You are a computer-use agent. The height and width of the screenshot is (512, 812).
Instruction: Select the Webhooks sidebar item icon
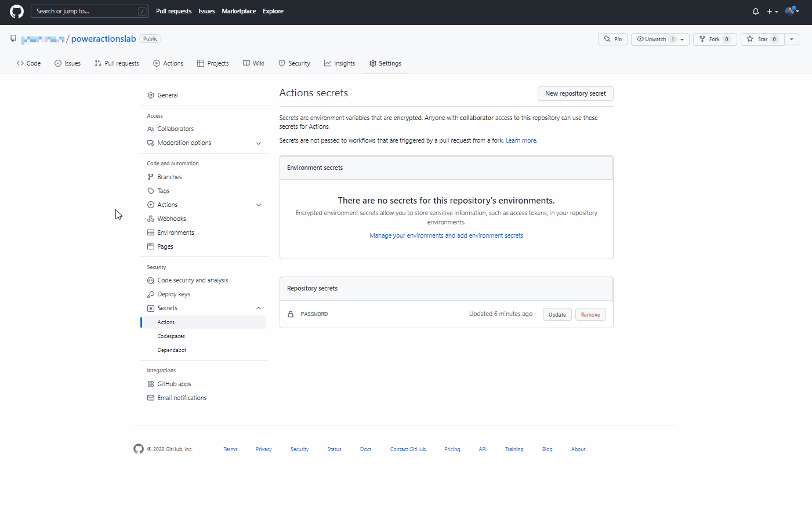click(150, 219)
